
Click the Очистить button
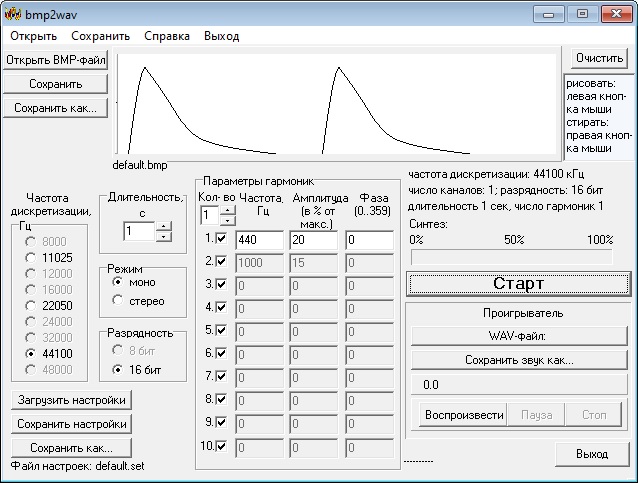598,58
